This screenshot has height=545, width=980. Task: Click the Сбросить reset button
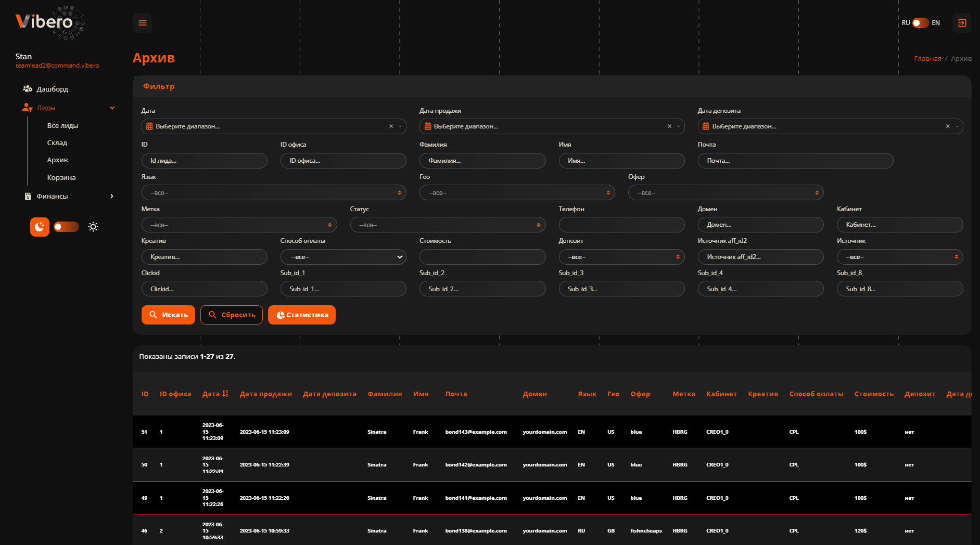[x=232, y=315]
